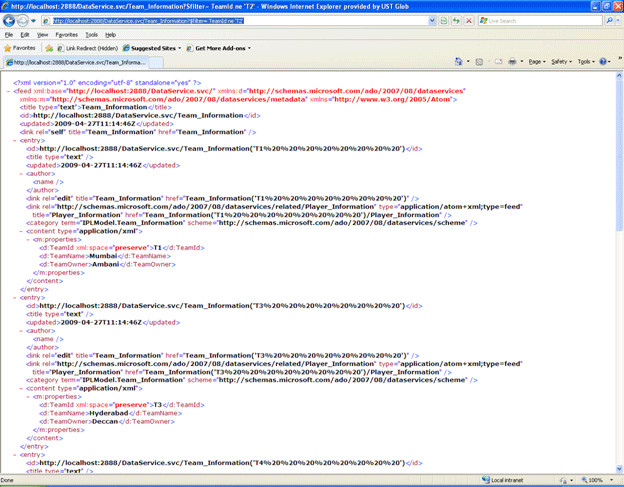Open the Safety command bar menu

pyautogui.click(x=562, y=62)
